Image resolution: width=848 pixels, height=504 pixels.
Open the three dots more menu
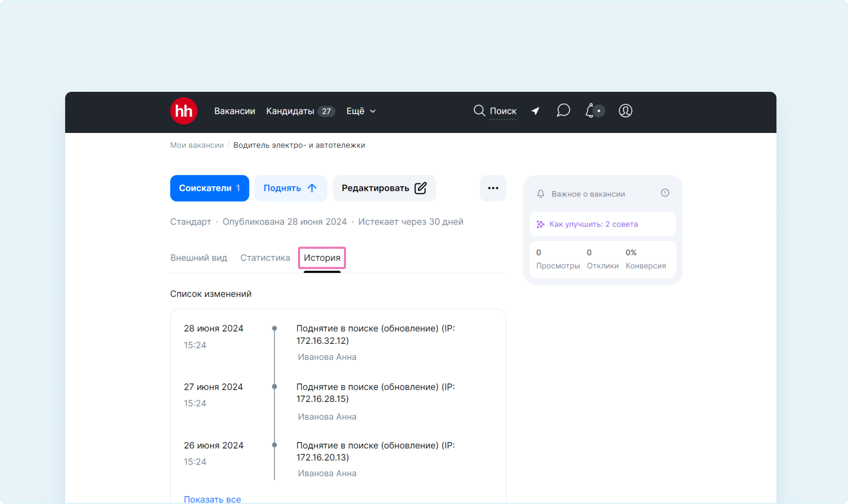(x=493, y=188)
